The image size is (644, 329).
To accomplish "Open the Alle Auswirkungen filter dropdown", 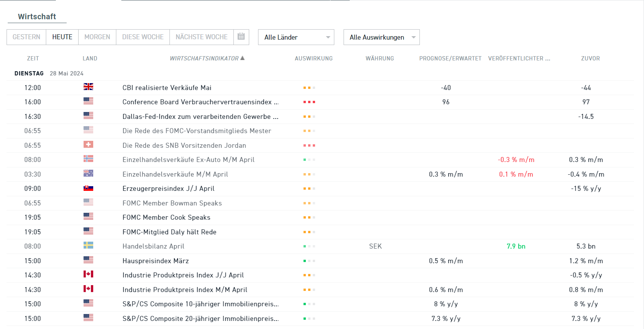I will 381,37.
